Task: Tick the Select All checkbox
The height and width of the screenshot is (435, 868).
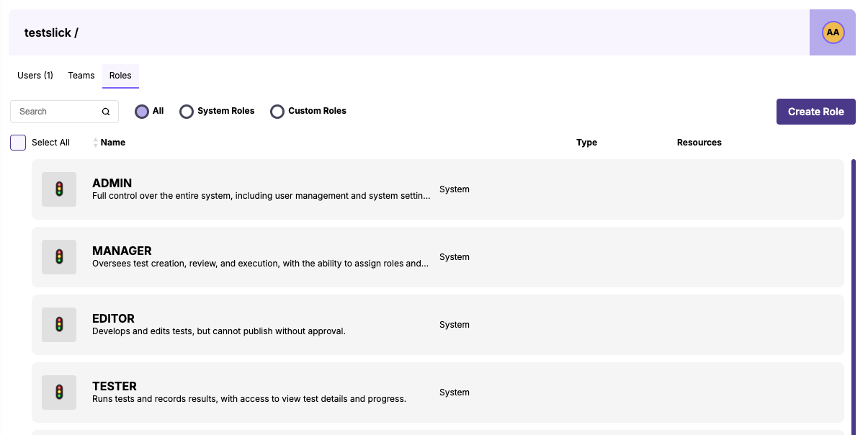Action: pyautogui.click(x=18, y=143)
